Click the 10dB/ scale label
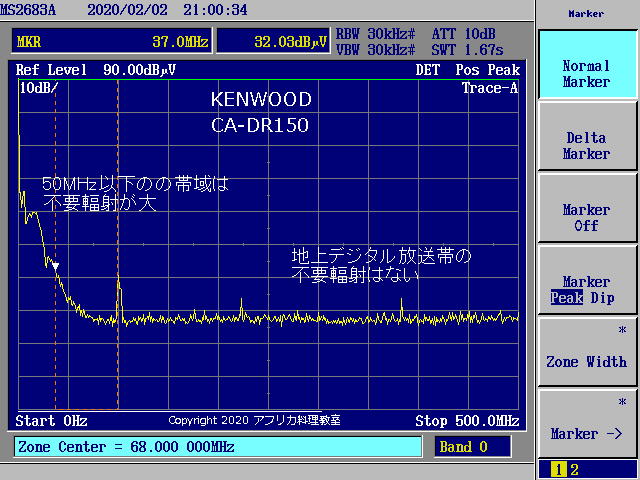Viewport: 640px width, 480px height. [39, 88]
